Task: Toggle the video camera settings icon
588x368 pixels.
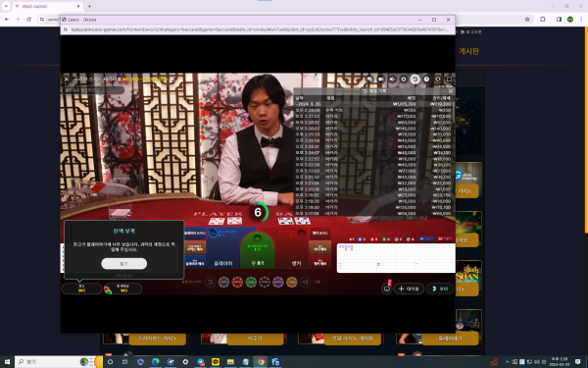Action: (380, 79)
